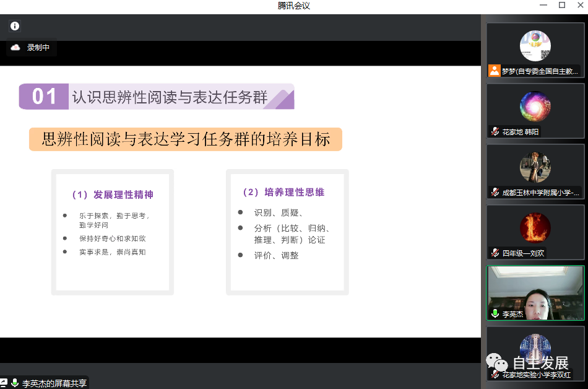Click the 录制中 recording status label

click(x=38, y=48)
